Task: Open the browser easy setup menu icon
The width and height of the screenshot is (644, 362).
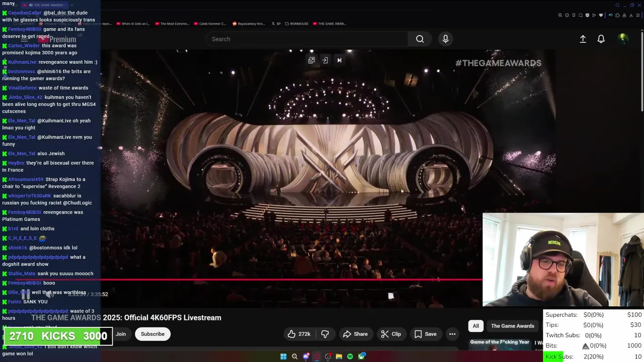Action: [638, 15]
